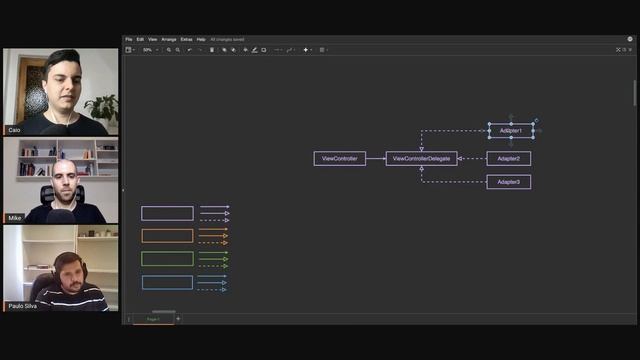Open the File menu
640x360 pixels.
(x=129, y=40)
